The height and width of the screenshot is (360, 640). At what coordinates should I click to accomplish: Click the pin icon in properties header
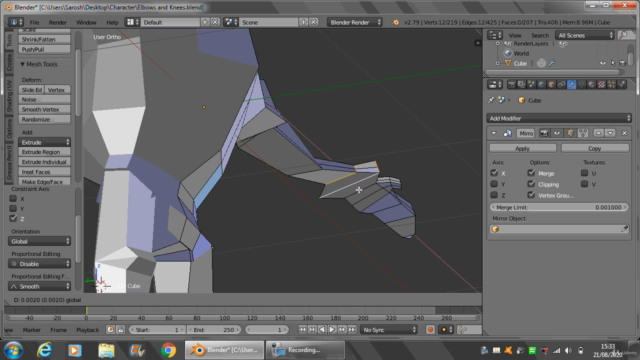click(x=491, y=100)
